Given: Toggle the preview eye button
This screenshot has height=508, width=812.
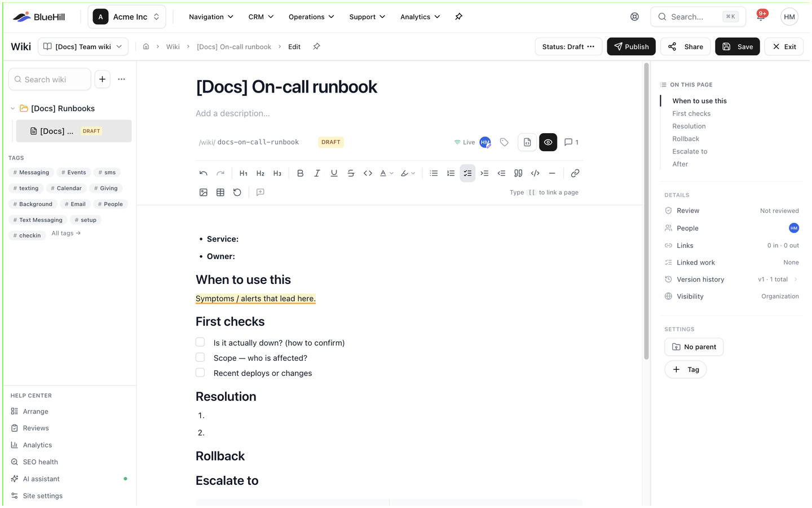Looking at the screenshot, I should 548,142.
